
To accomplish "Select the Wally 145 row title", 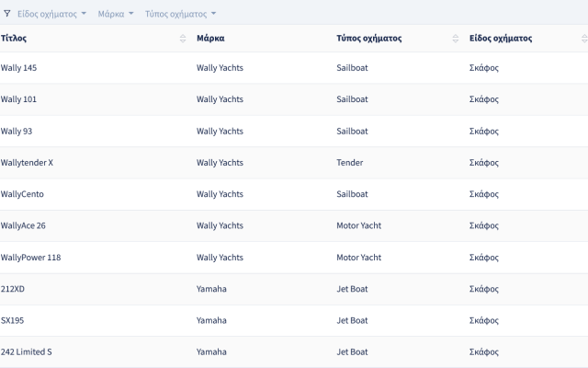I will tap(19, 68).
